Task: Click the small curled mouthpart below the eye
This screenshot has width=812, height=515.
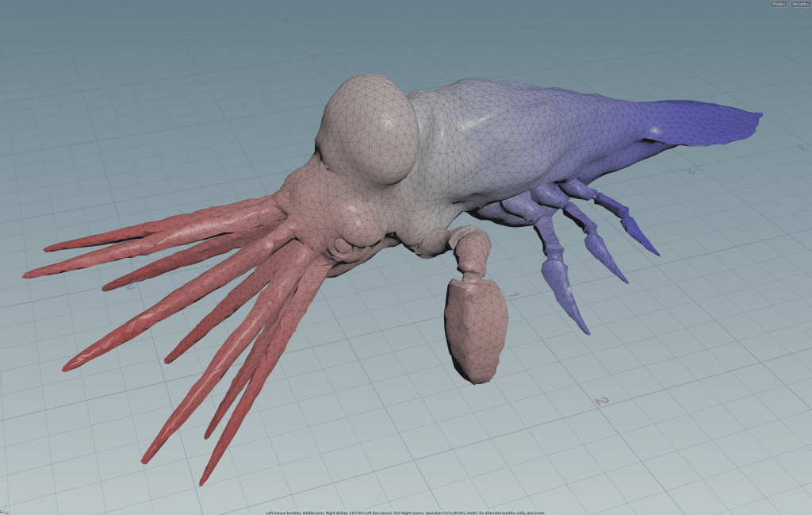Action: tap(347, 250)
